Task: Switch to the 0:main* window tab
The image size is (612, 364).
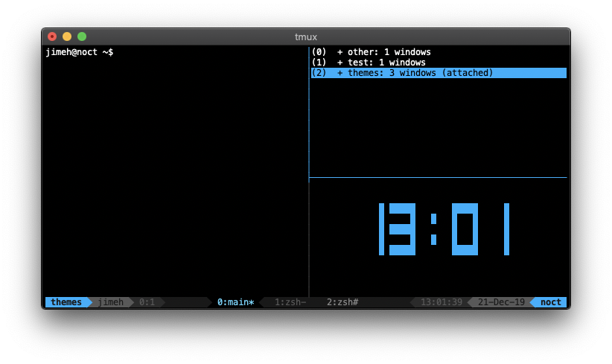Action: 236,302
